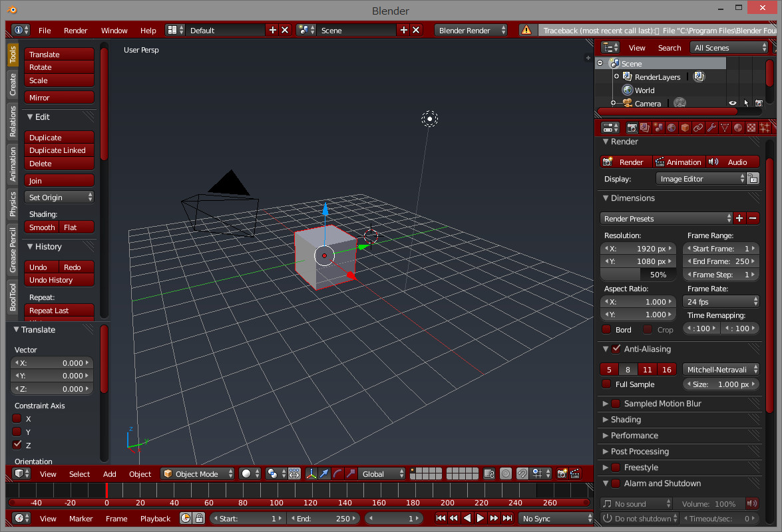The height and width of the screenshot is (532, 782).
Task: Click the rotate manipulator arc icon
Action: click(x=337, y=473)
